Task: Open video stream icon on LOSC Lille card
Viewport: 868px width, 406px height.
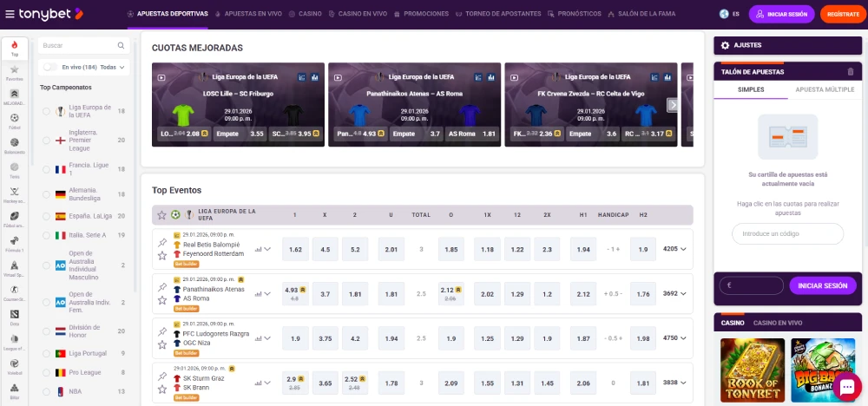Action: pyautogui.click(x=161, y=78)
